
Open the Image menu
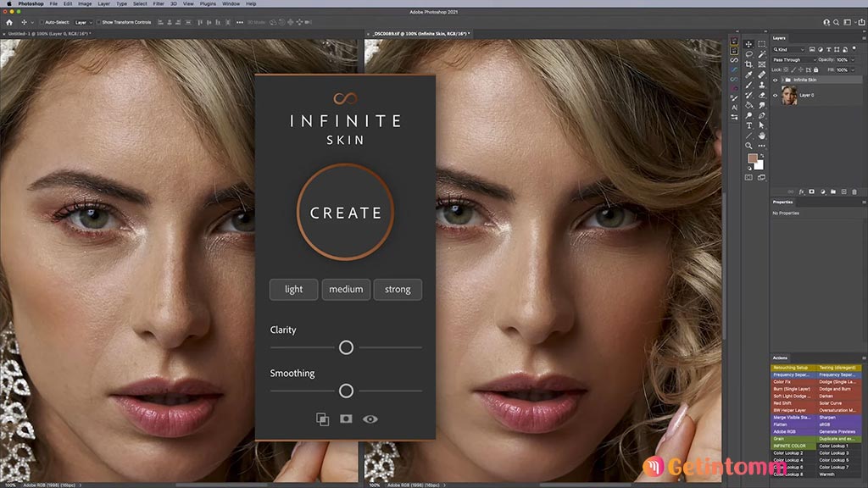[x=85, y=3]
